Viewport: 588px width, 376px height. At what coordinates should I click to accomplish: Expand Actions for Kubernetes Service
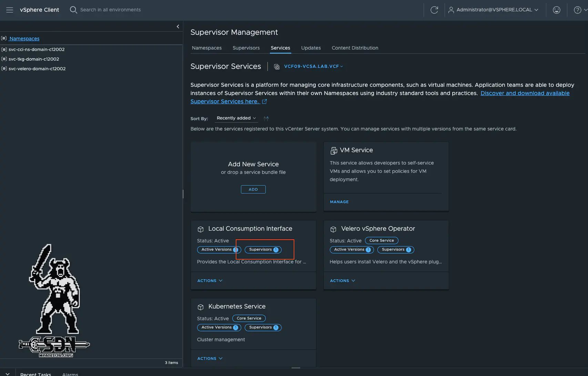tap(210, 358)
